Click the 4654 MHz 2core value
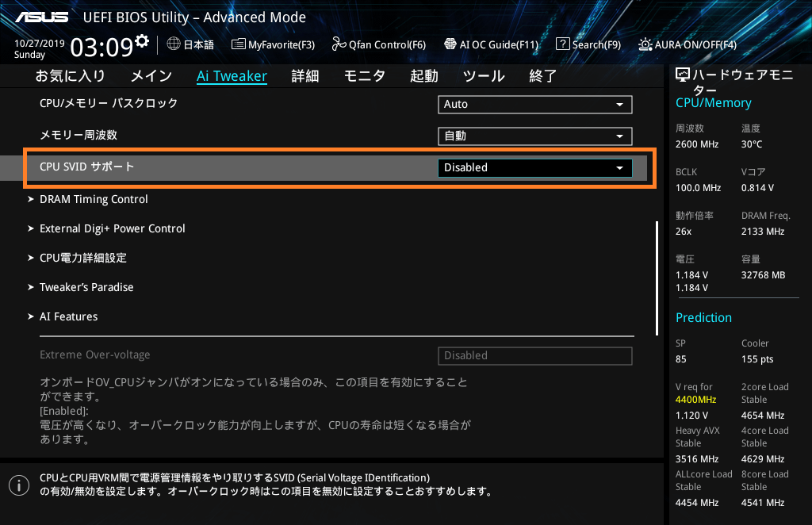Image resolution: width=812 pixels, height=525 pixels. pos(762,416)
